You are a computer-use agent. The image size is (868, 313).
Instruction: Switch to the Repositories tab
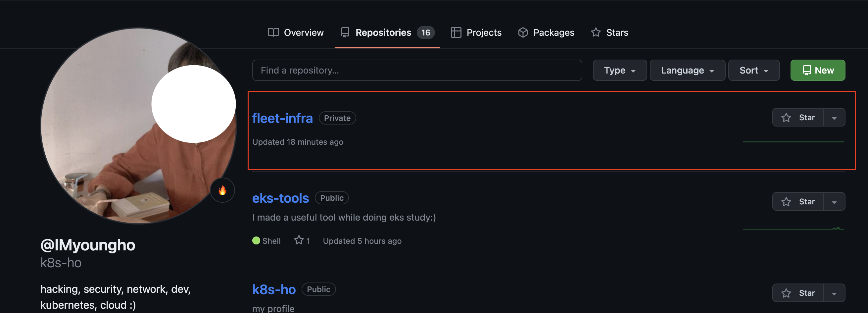coord(387,32)
